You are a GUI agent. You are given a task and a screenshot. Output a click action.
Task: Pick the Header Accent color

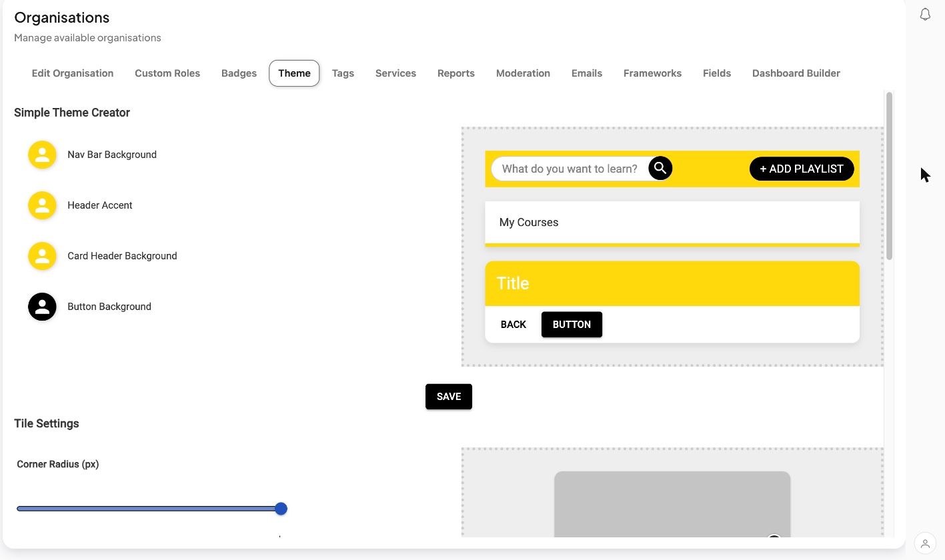coord(42,205)
